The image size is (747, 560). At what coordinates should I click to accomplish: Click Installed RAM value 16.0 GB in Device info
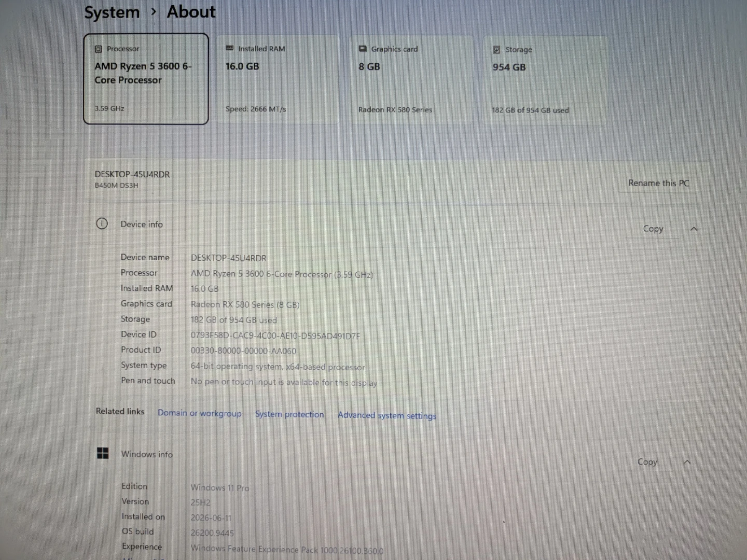pos(204,289)
